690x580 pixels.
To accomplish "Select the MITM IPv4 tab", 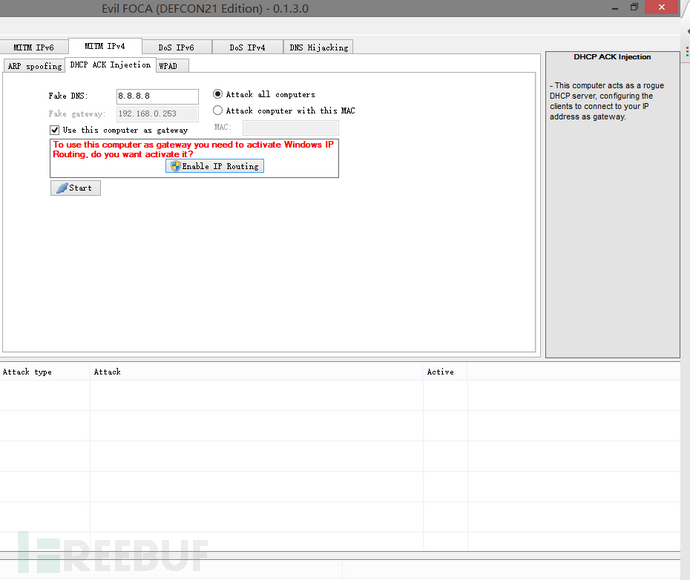I will (x=105, y=46).
